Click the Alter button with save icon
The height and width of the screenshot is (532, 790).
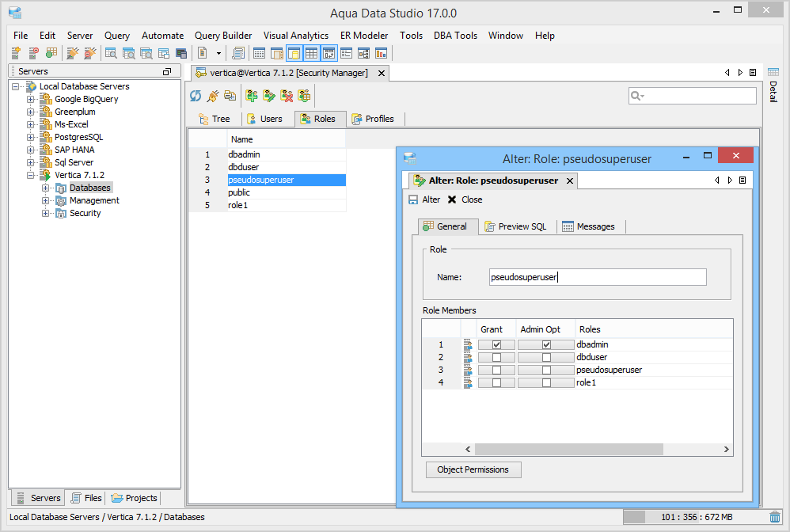[423, 199]
